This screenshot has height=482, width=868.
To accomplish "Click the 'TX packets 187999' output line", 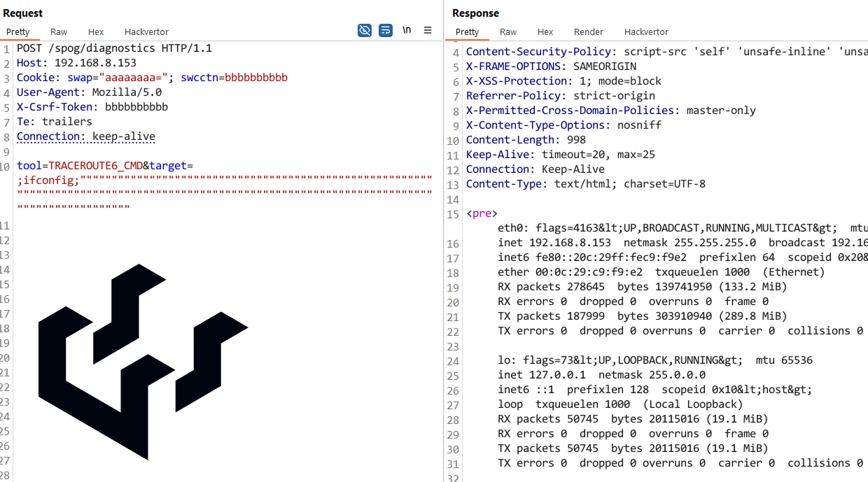I will tap(643, 316).
